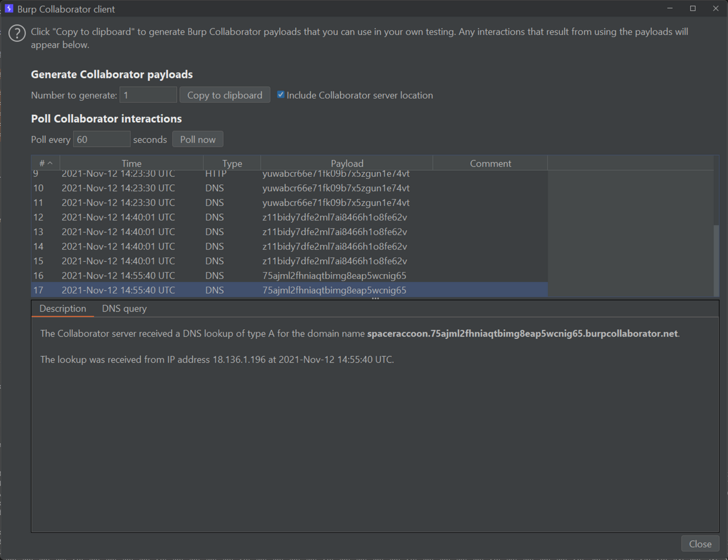Click the help question mark icon
This screenshot has height=560, width=728.
pyautogui.click(x=17, y=33)
